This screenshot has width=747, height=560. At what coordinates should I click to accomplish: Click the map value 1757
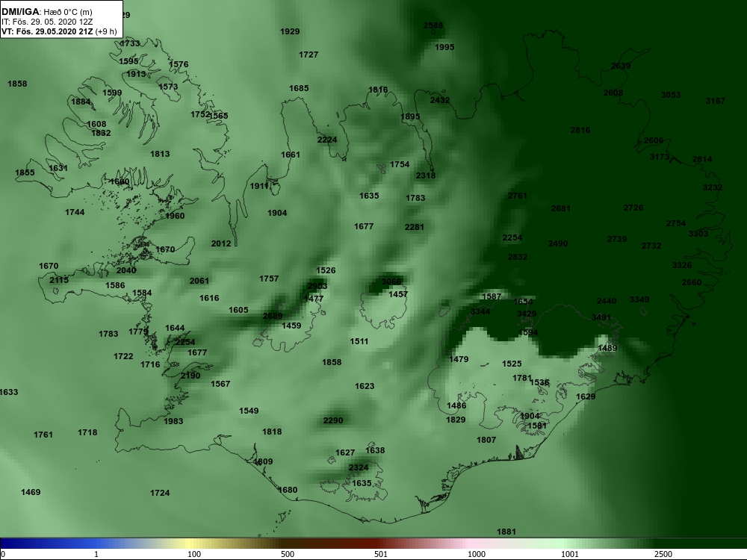[269, 279]
